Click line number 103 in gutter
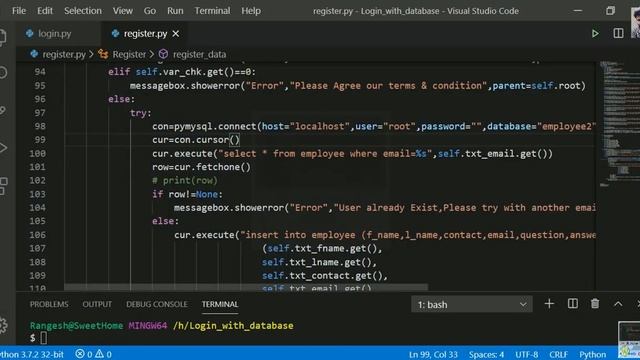This screenshot has height=360, width=640. pos(38,194)
